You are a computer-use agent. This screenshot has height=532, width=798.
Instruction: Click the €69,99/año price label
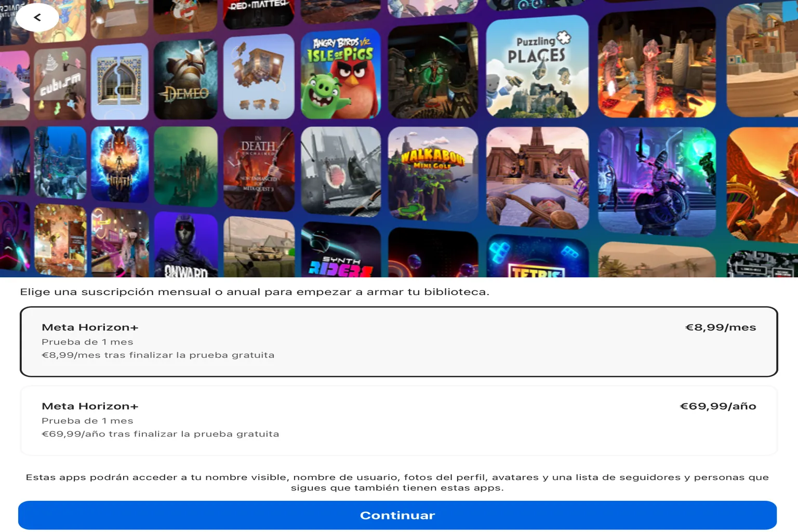718,406
